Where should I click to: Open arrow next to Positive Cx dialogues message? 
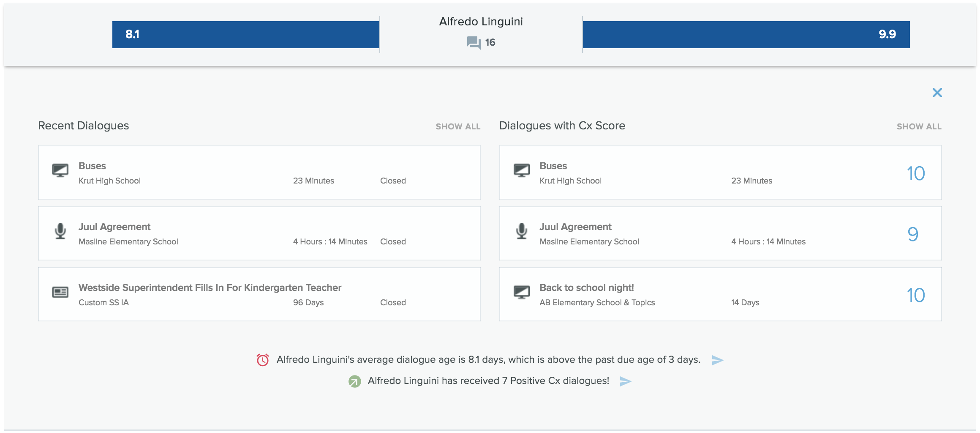(625, 381)
